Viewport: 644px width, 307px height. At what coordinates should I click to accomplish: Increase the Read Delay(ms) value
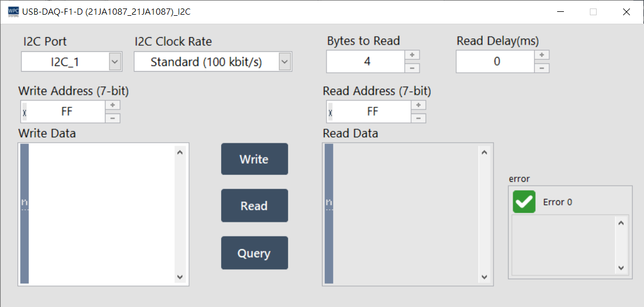[x=542, y=55]
